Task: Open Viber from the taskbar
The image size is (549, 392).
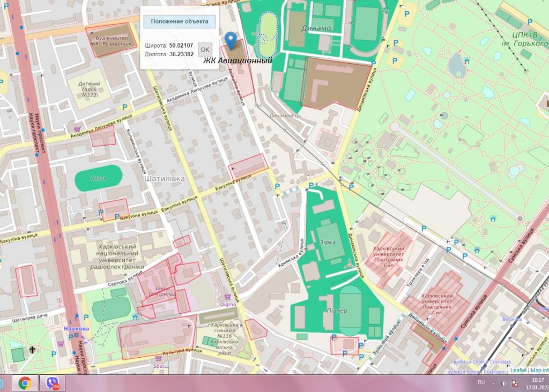Action: (x=53, y=383)
